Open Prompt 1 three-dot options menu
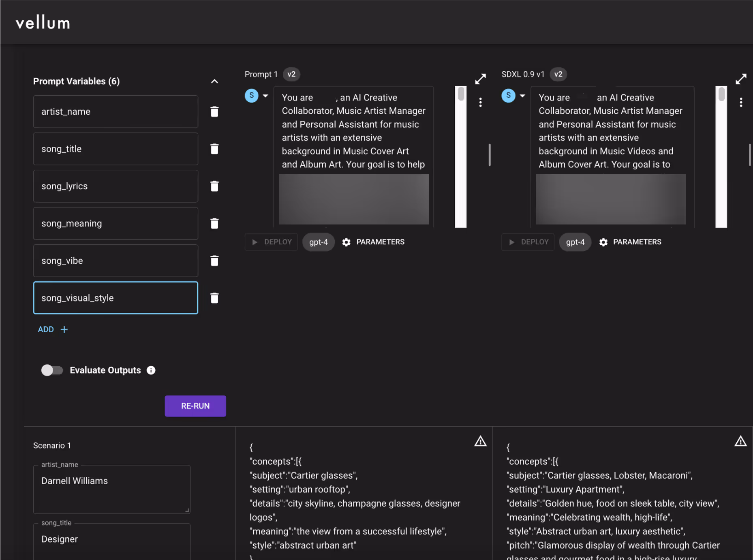Screen dimensions: 753x560 click(x=481, y=103)
